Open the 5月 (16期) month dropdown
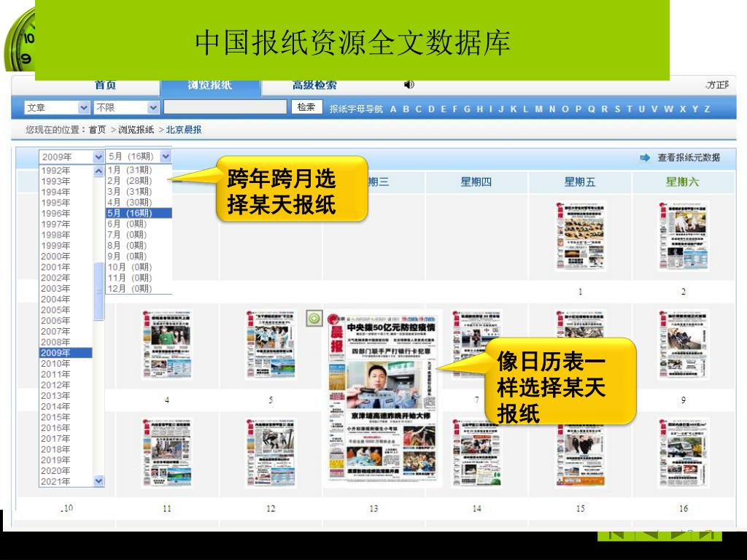 click(x=166, y=156)
